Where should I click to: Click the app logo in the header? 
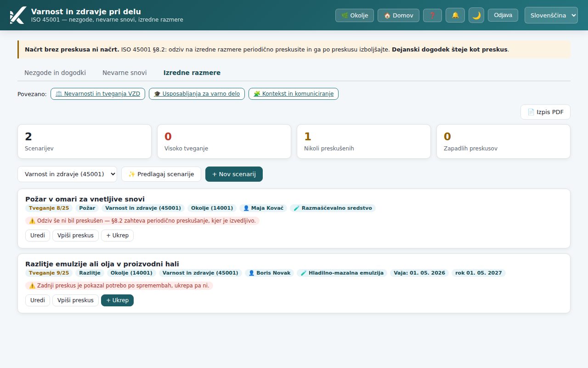coord(17,15)
